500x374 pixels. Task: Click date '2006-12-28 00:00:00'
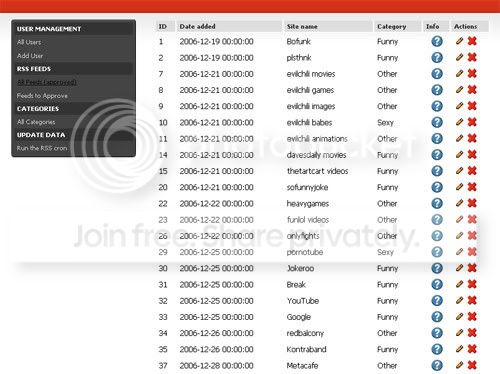216,366
